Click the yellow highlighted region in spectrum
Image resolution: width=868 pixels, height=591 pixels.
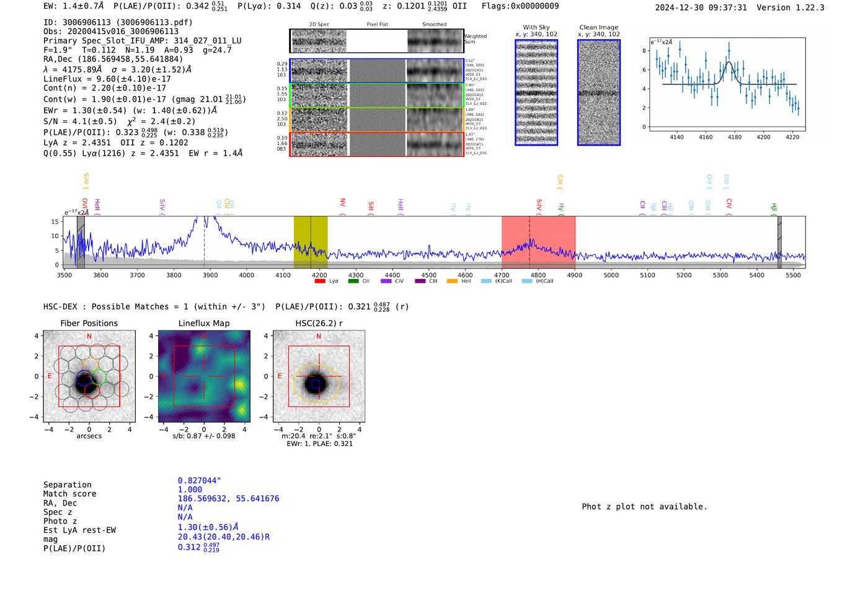311,242
